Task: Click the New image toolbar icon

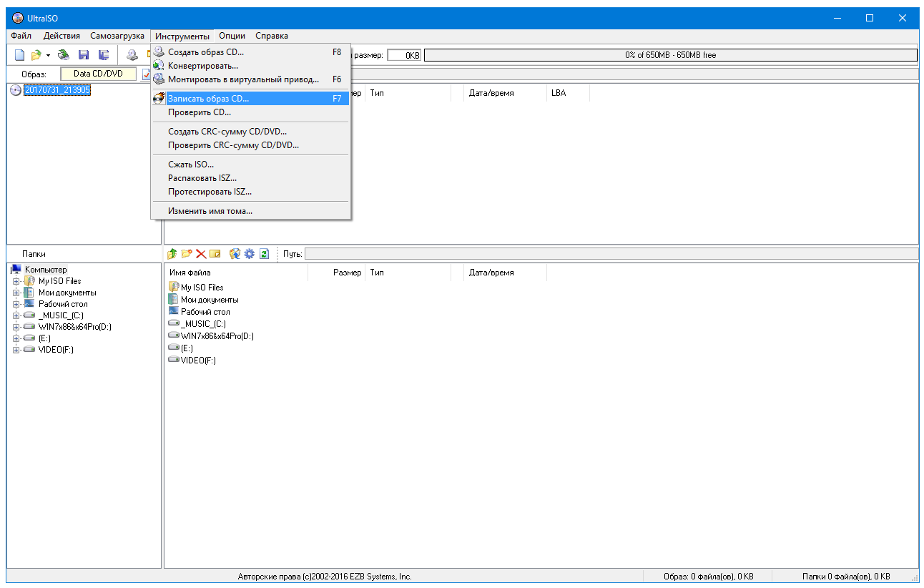Action: coord(20,55)
